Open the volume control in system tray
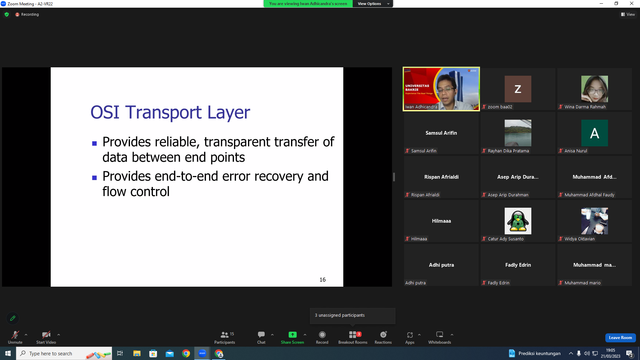 tap(587, 353)
